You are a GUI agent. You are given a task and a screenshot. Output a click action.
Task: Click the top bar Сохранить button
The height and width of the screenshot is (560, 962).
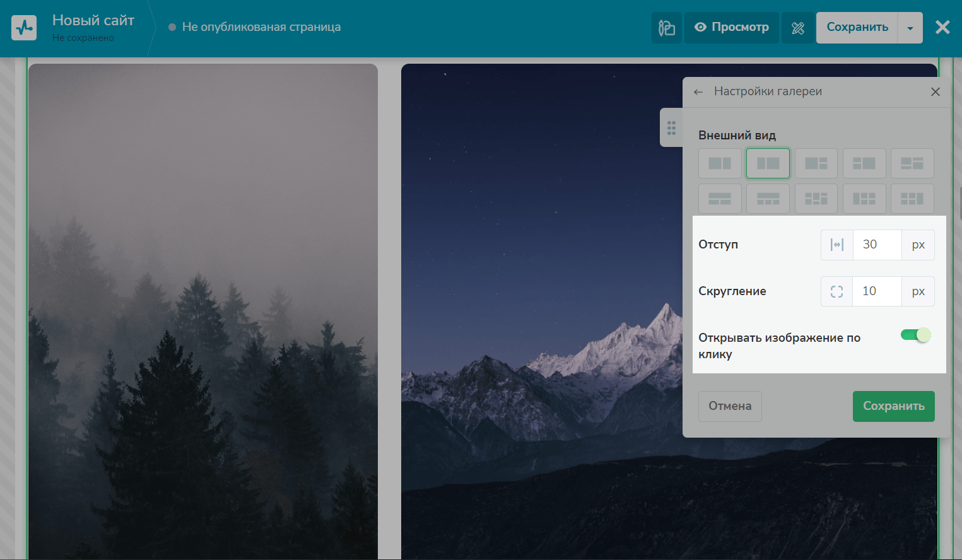pyautogui.click(x=857, y=28)
